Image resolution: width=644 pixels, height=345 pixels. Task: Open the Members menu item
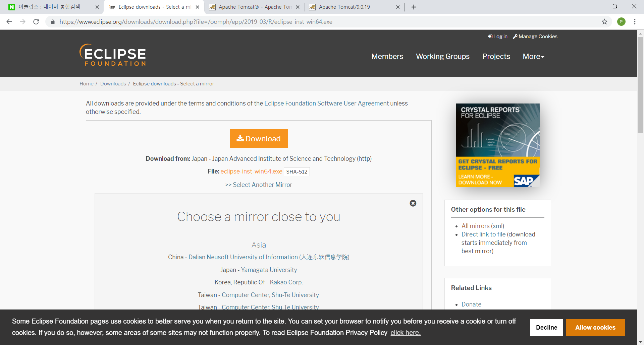(x=387, y=57)
